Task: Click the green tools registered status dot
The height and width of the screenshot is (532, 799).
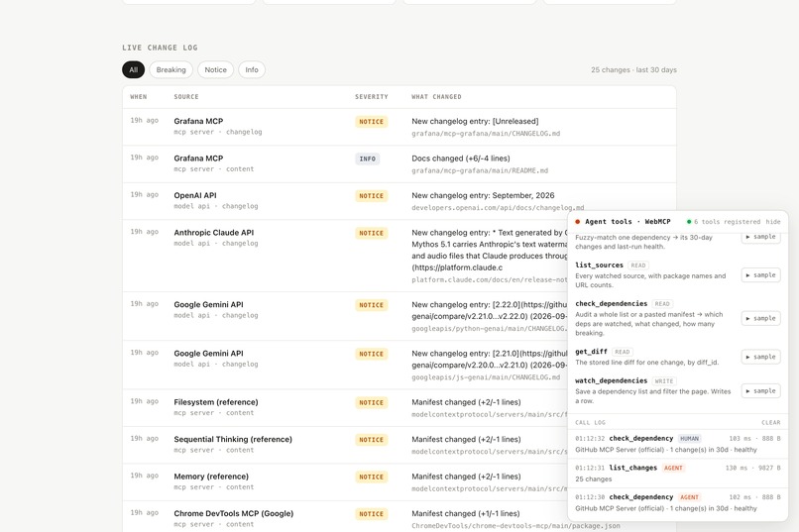Action: point(689,222)
